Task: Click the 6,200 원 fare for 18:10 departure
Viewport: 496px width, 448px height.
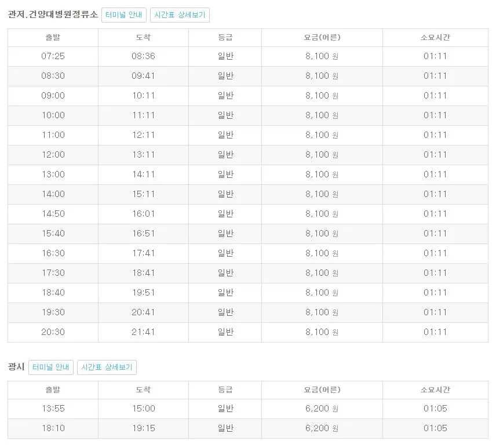Action: 322,428
